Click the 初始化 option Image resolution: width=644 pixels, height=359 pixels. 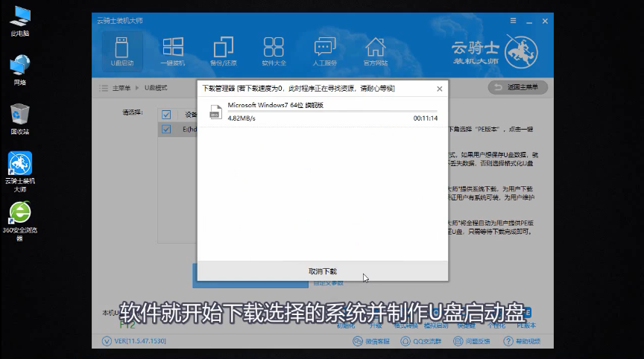tap(345, 325)
